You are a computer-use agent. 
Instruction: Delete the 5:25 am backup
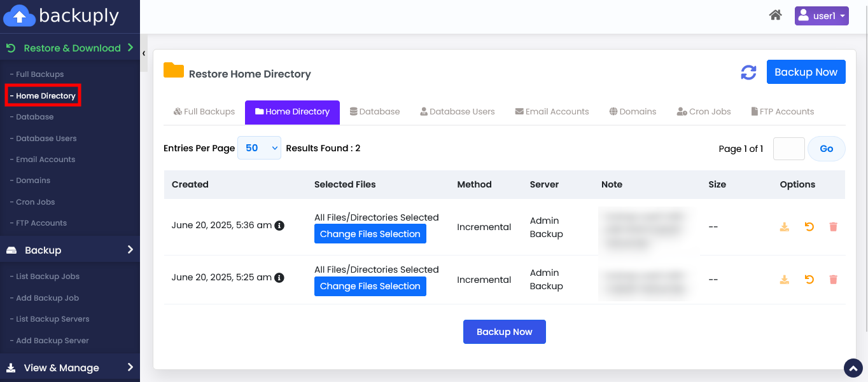point(833,280)
